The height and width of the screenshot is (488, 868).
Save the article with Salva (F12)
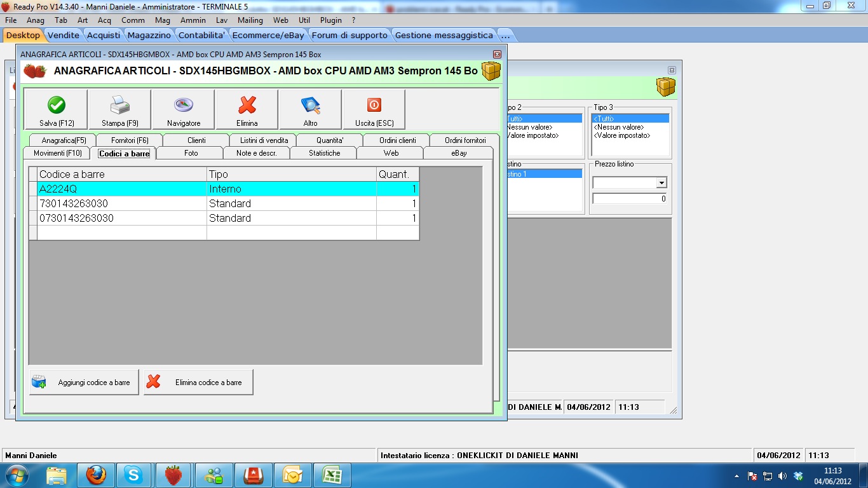click(56, 110)
